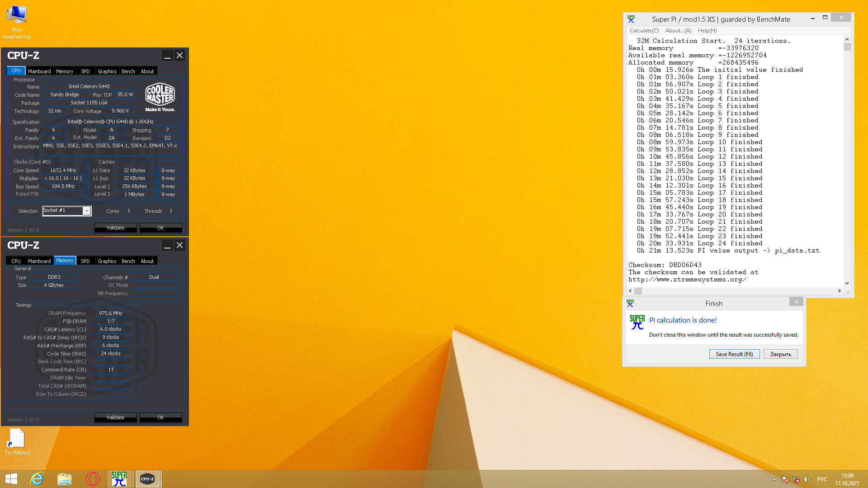Click the DRAM Frequency value 975.6 MHz
Viewport: 868px width, 488px height.
pos(111,313)
